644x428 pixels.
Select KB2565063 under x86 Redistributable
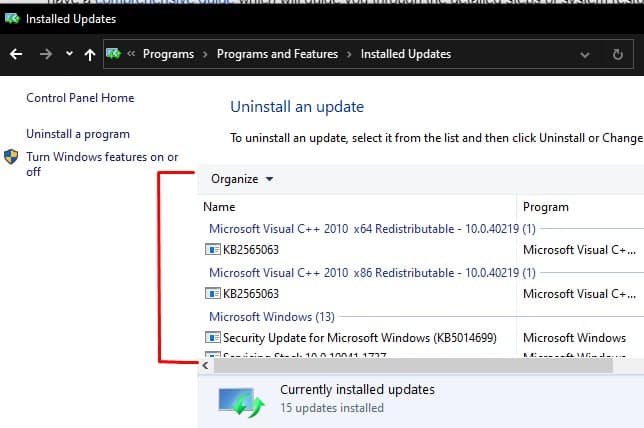[x=251, y=294]
